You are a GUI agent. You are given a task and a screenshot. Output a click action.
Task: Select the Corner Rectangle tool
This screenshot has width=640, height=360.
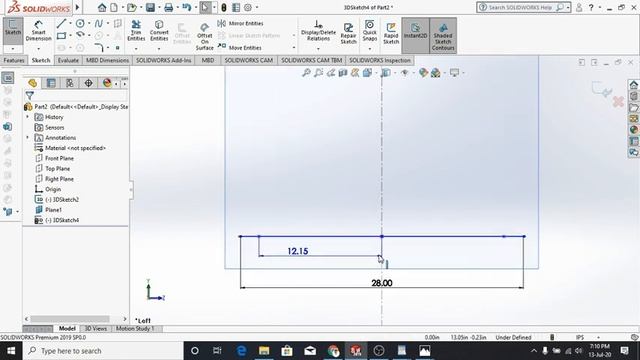pyautogui.click(x=61, y=36)
